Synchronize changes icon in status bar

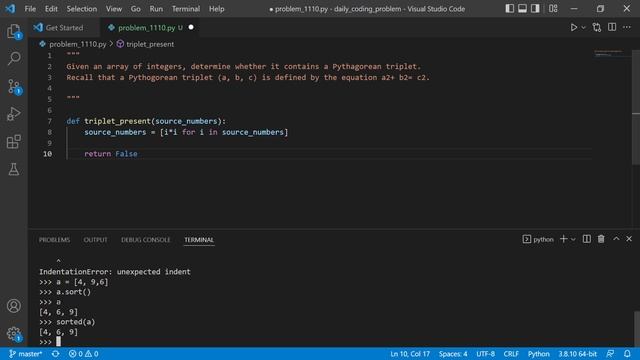coord(56,354)
